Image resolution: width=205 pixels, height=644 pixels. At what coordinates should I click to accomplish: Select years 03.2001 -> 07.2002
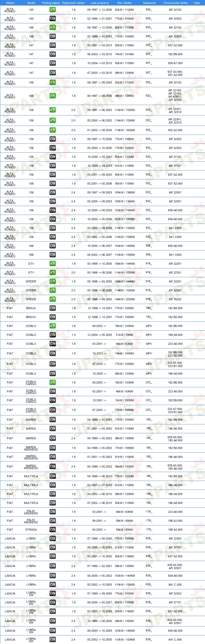[x=100, y=485]
